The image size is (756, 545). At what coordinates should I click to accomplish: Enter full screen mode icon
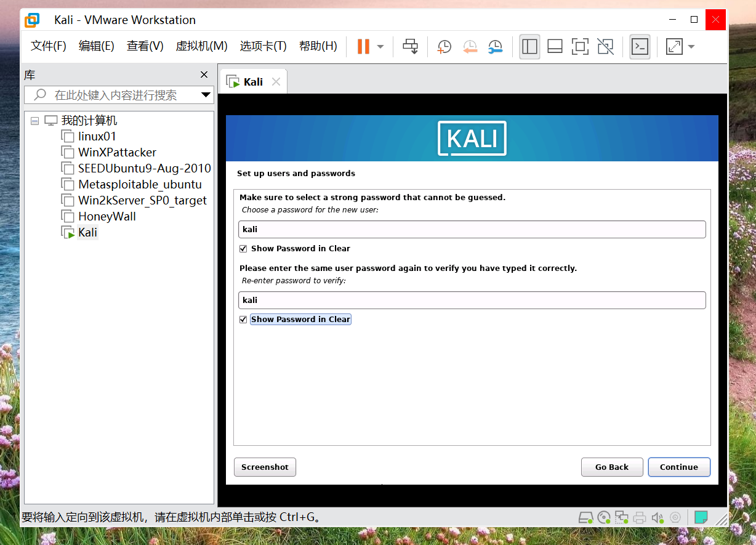coord(580,46)
